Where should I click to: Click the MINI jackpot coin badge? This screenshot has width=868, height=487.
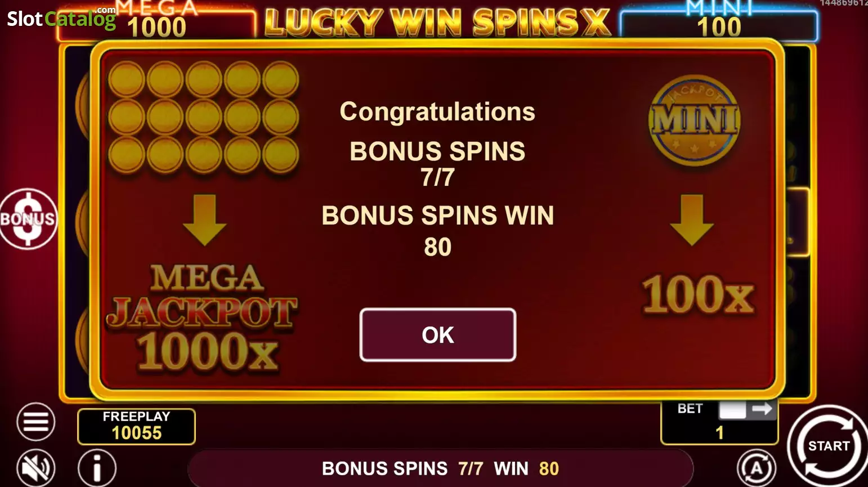tap(695, 120)
